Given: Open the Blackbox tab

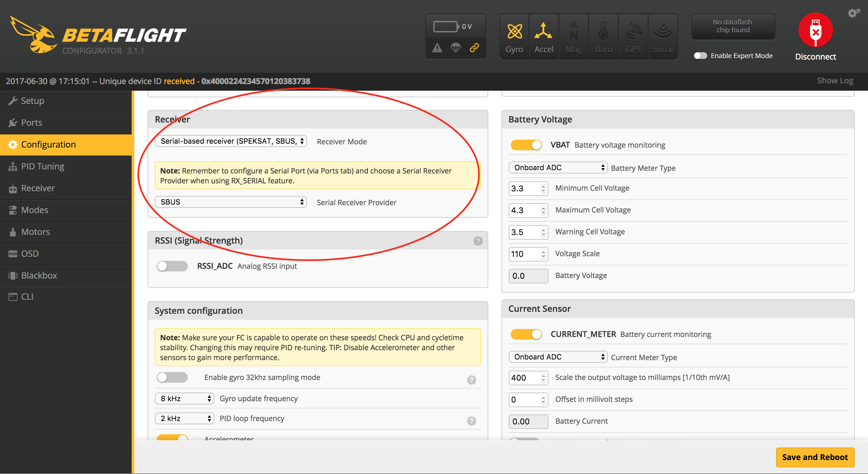Looking at the screenshot, I should [x=66, y=276].
